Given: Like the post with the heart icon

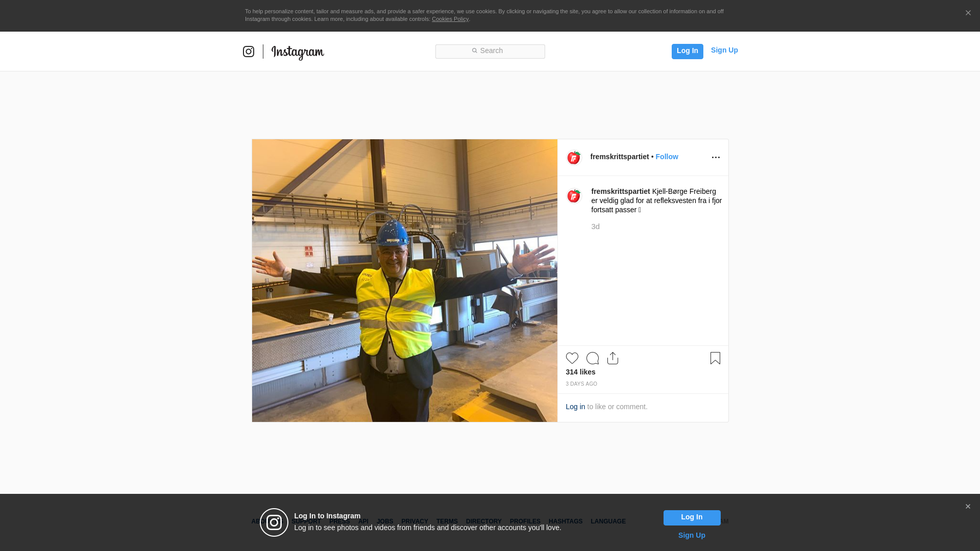Looking at the screenshot, I should click(x=572, y=358).
